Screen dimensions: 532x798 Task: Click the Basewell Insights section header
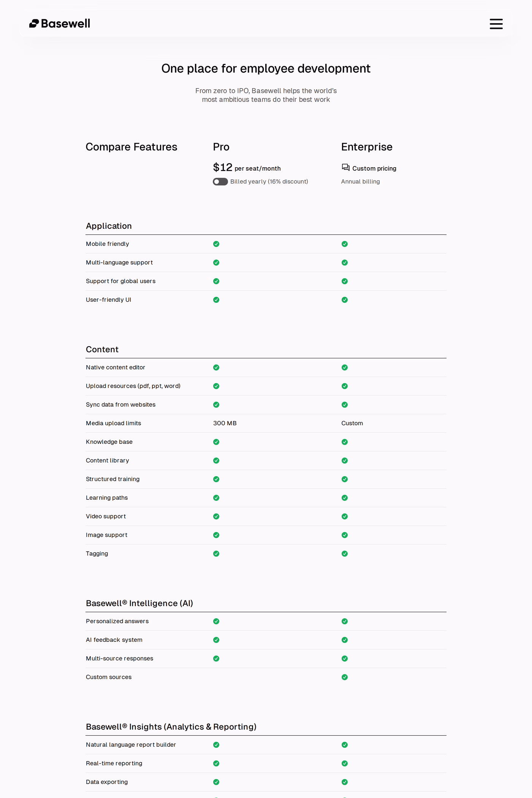click(171, 727)
